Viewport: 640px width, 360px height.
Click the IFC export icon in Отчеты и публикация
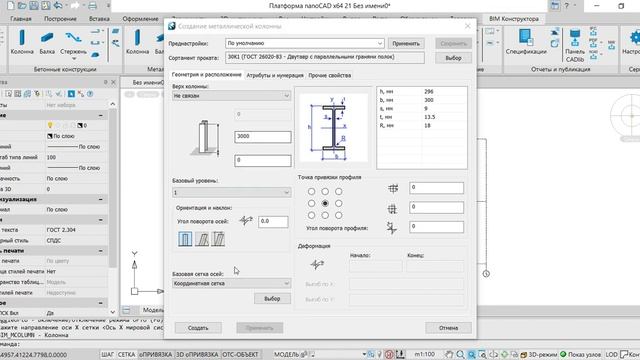coord(593,31)
